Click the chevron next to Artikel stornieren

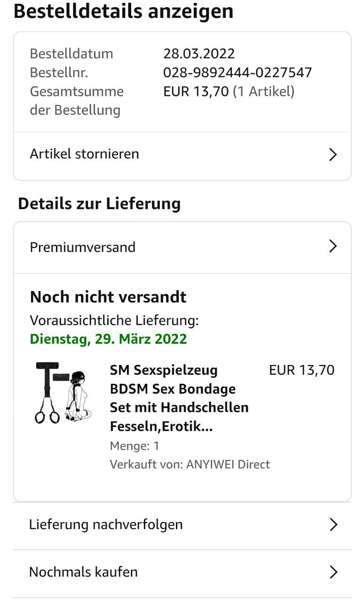coord(333,155)
